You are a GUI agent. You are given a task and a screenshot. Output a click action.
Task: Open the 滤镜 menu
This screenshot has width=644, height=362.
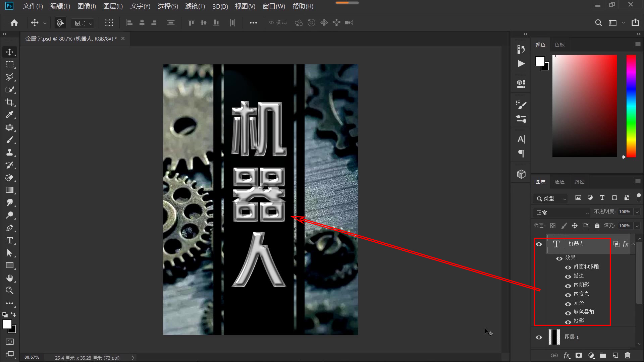pyautogui.click(x=195, y=6)
